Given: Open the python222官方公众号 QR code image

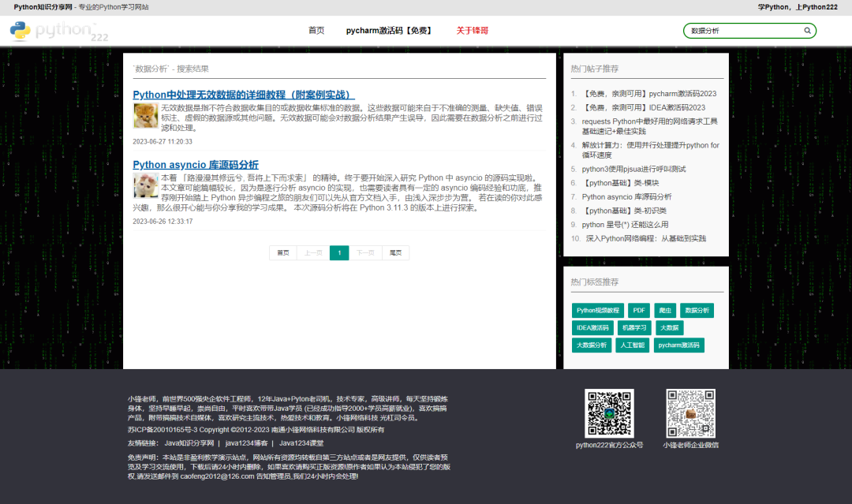Looking at the screenshot, I should coord(609,412).
